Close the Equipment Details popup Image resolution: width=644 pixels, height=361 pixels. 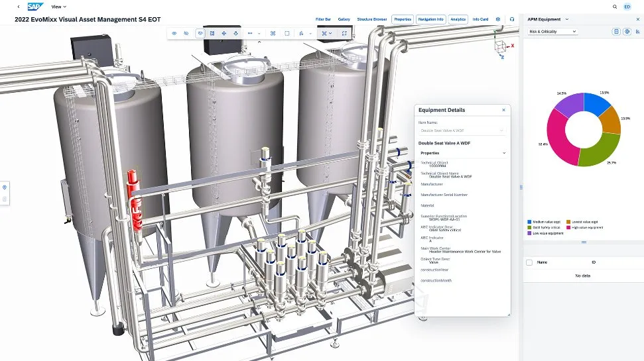point(503,110)
